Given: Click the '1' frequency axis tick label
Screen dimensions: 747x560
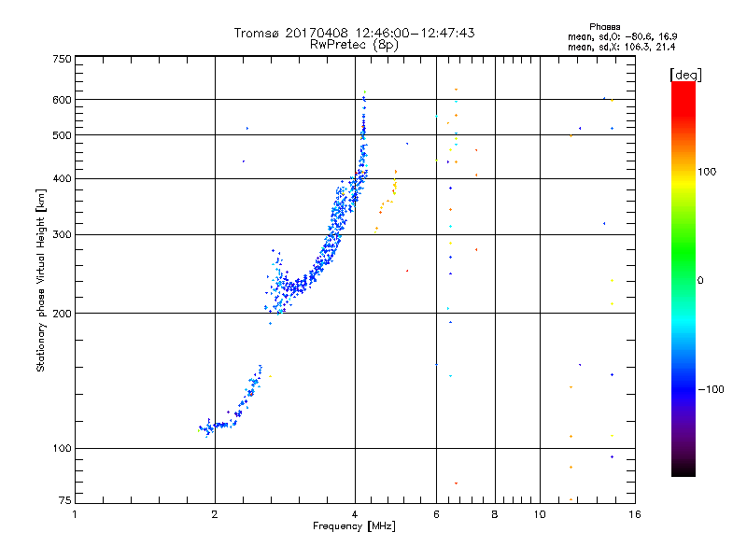Looking at the screenshot, I should (75, 514).
